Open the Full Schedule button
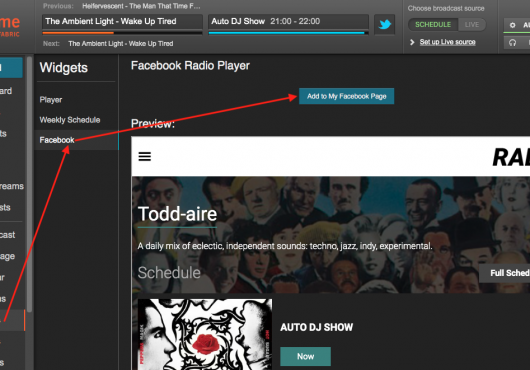The height and width of the screenshot is (370, 530). [505, 273]
